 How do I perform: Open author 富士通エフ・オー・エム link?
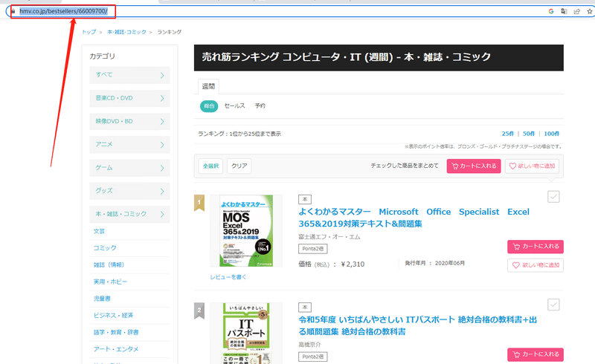pos(329,237)
